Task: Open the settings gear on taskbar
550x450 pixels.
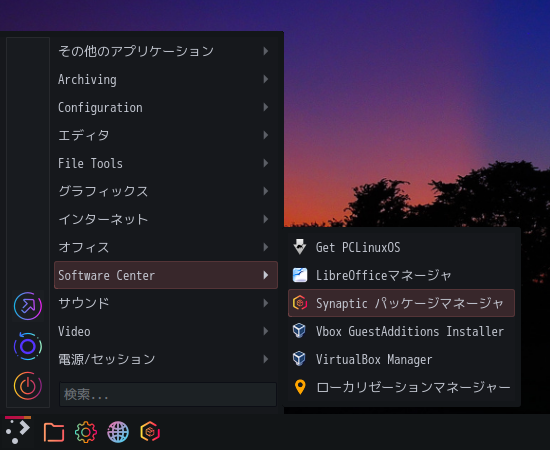Action: pyautogui.click(x=86, y=432)
